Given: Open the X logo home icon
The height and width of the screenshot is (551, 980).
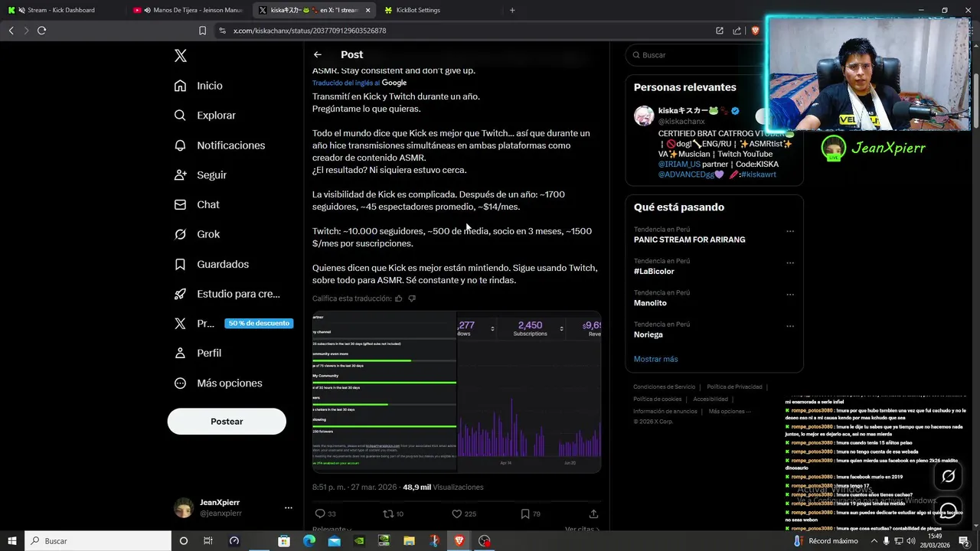Looking at the screenshot, I should pos(180,56).
